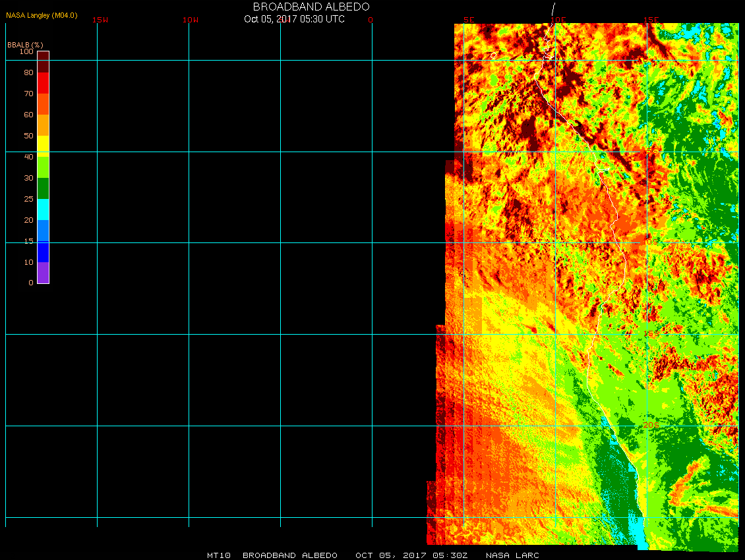745x560 pixels.
Task: Click the legend value 30
Action: (29, 178)
